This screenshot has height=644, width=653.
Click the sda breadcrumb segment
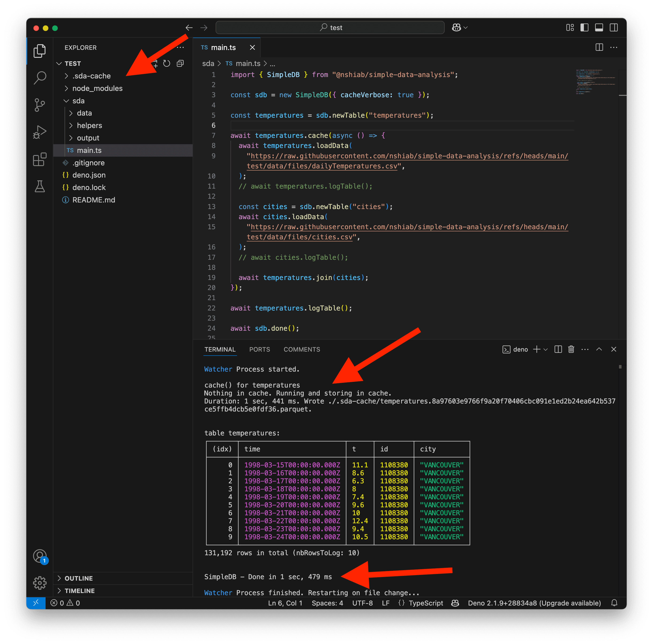click(x=208, y=63)
